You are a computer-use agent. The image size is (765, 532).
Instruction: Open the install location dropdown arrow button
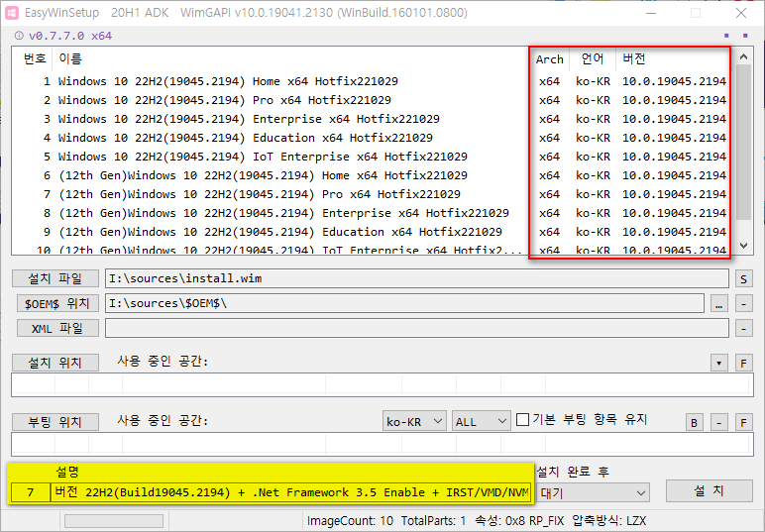tap(719, 363)
